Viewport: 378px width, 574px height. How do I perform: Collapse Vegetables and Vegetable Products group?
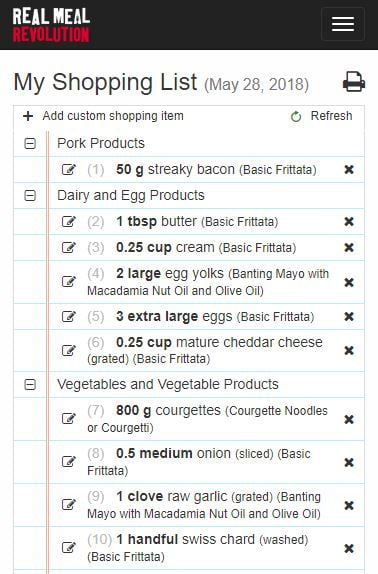click(x=30, y=384)
